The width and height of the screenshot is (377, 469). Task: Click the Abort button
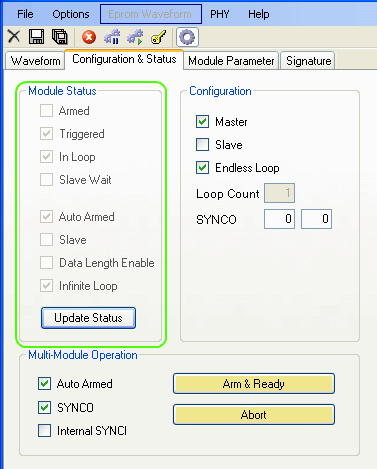[x=254, y=415]
